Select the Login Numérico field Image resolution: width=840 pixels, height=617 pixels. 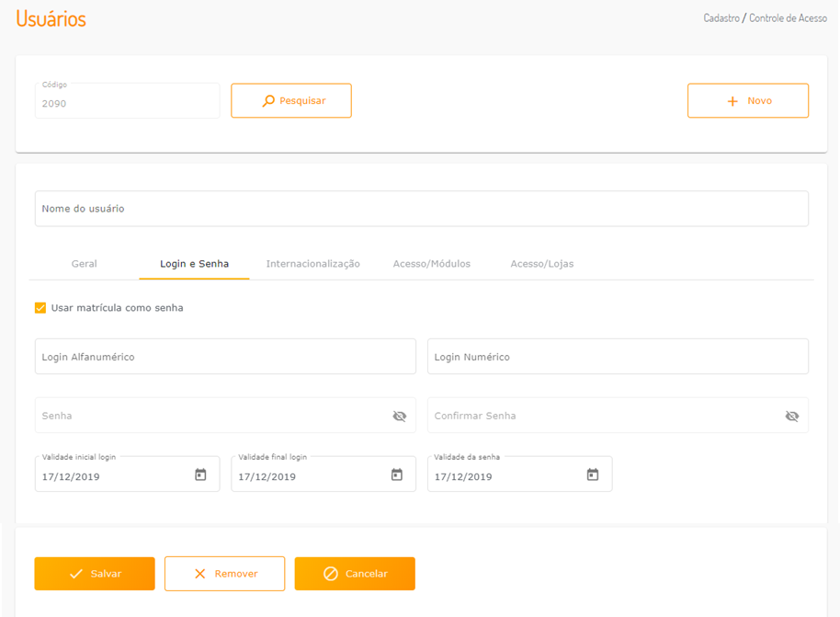(618, 357)
